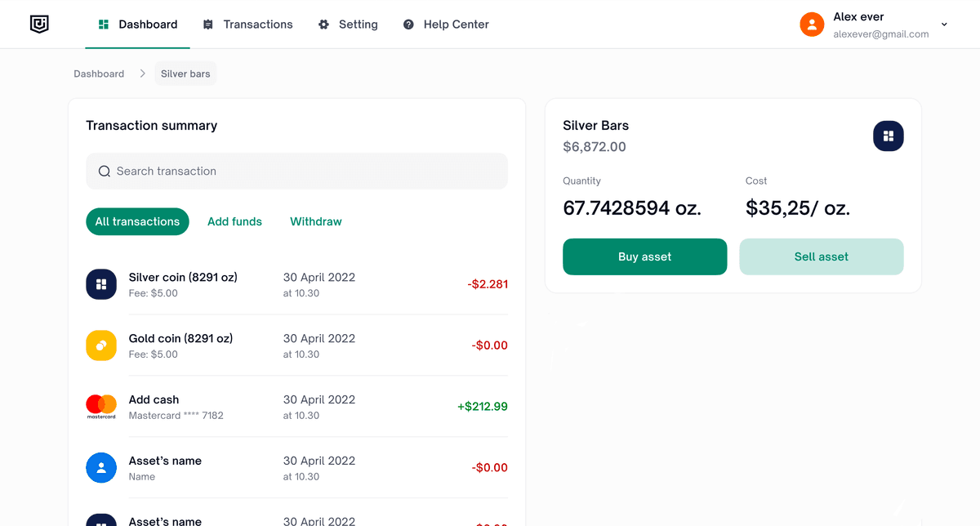Open Settings via the gear icon

click(322, 24)
